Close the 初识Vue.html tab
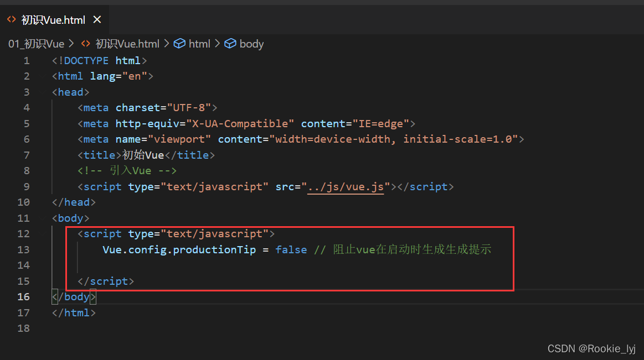This screenshot has width=644, height=360. (x=97, y=20)
